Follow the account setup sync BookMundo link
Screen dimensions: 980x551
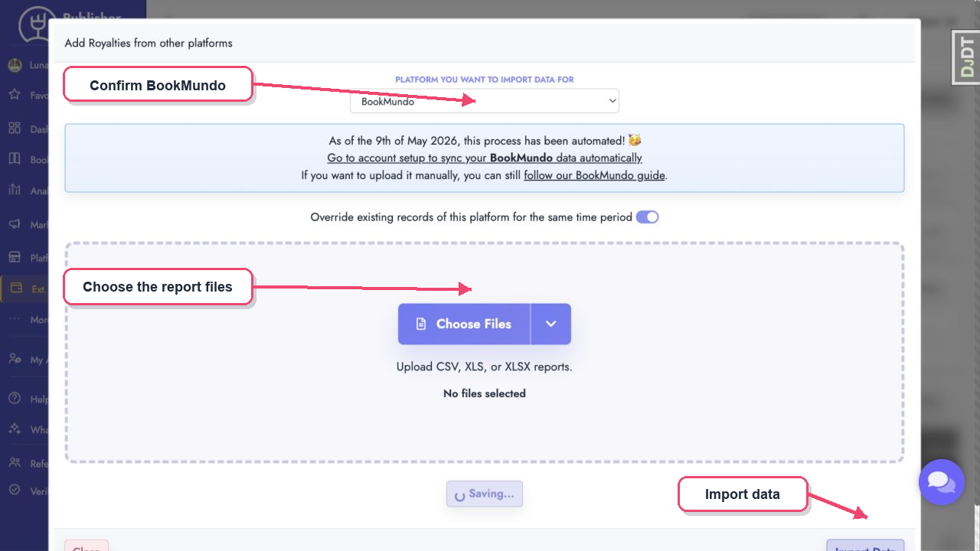485,158
